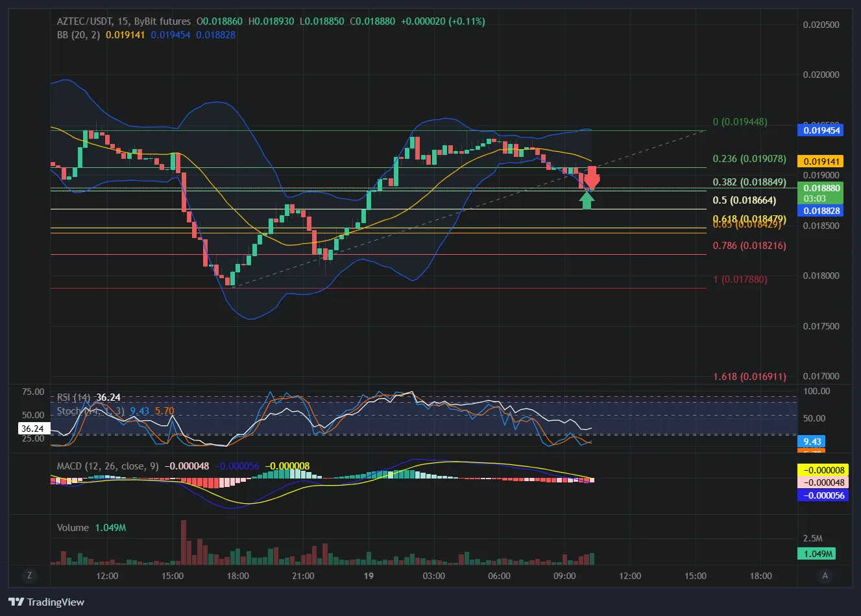Viewport: 861px width, 616px height.
Task: Click the 0.018000 price axis label
Action: tap(821, 276)
